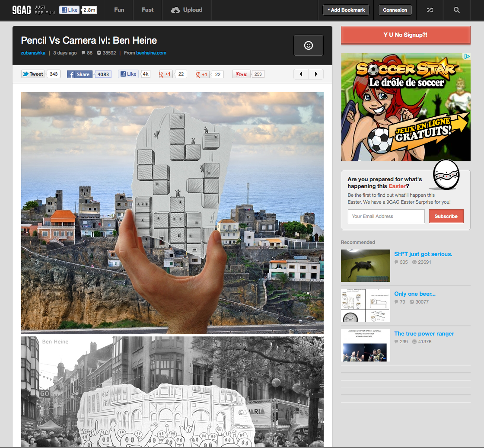Click the lizard thumbnail in Recommended

(x=366, y=266)
